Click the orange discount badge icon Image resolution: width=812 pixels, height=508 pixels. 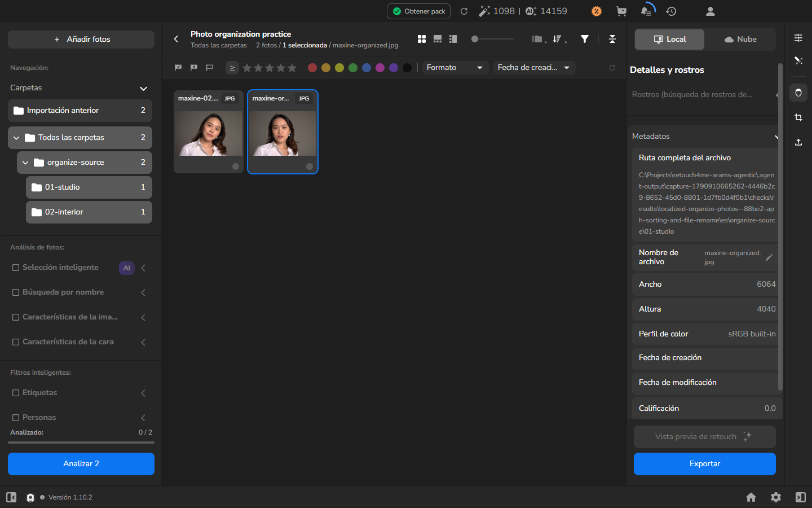coord(597,11)
